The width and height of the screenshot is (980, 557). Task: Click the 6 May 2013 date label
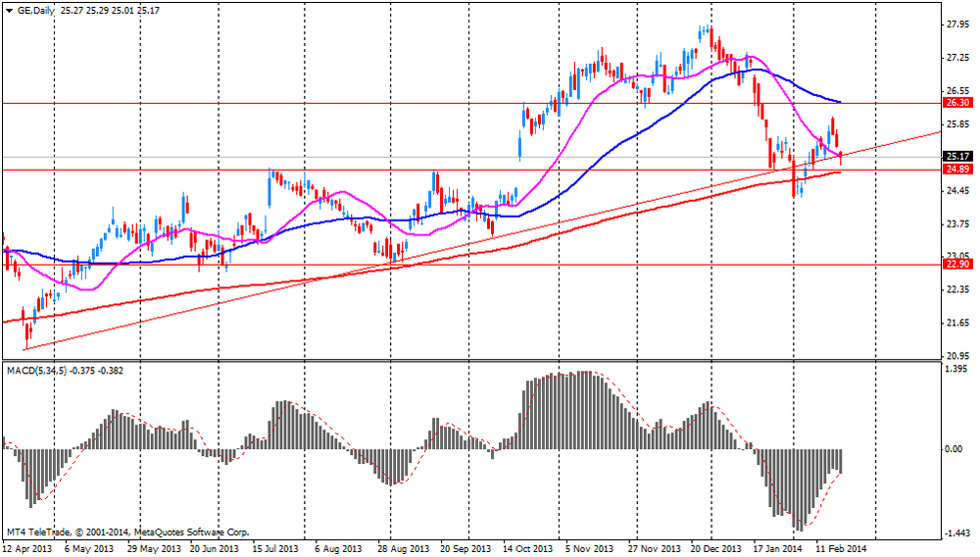point(88,549)
